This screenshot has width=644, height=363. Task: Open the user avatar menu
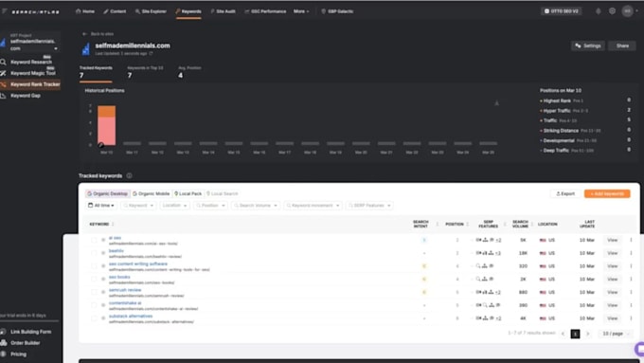click(x=627, y=11)
